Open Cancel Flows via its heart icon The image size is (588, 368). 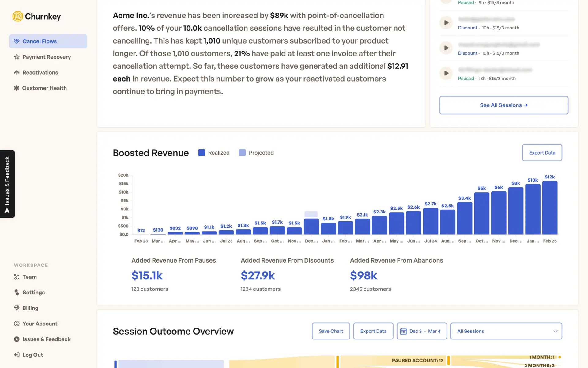point(17,41)
